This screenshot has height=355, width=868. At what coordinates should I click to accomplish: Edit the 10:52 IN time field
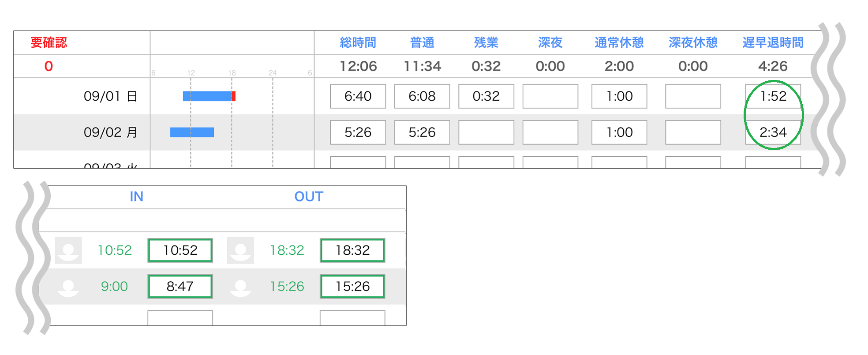[180, 250]
